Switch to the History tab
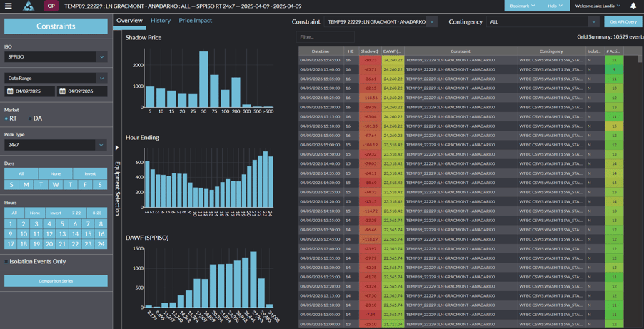The image size is (644, 329). point(161,21)
